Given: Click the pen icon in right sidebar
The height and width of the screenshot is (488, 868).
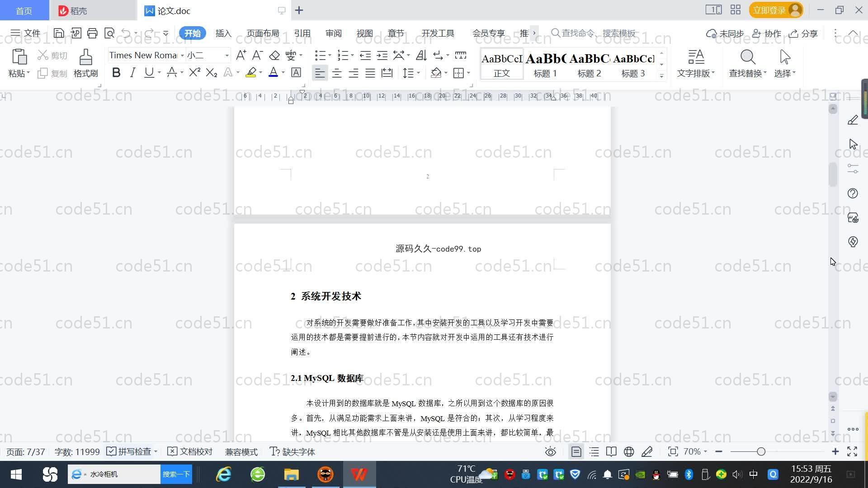Looking at the screenshot, I should click(x=853, y=120).
